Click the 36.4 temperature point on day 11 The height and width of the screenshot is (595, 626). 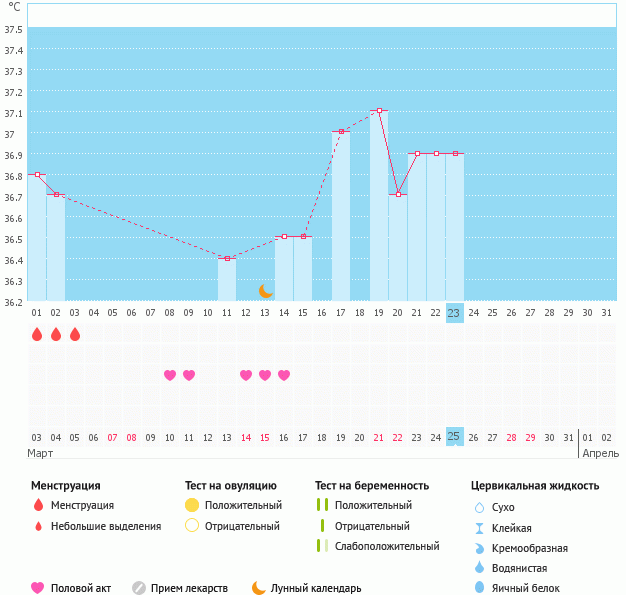[x=227, y=258]
